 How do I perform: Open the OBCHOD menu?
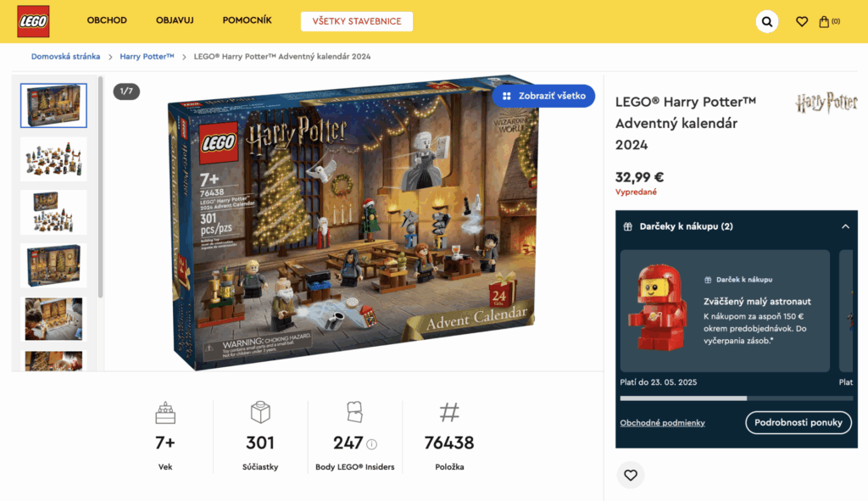(107, 20)
